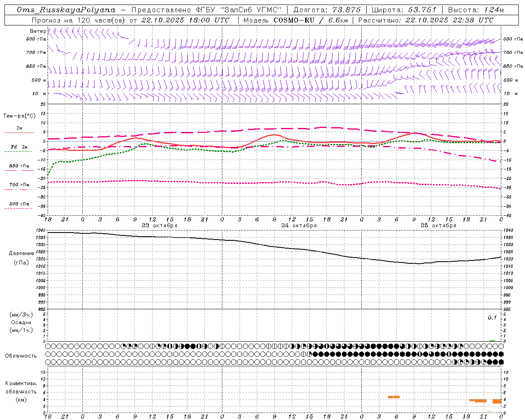
Task: Click the 0.1 precipitation value
Action: click(492, 318)
